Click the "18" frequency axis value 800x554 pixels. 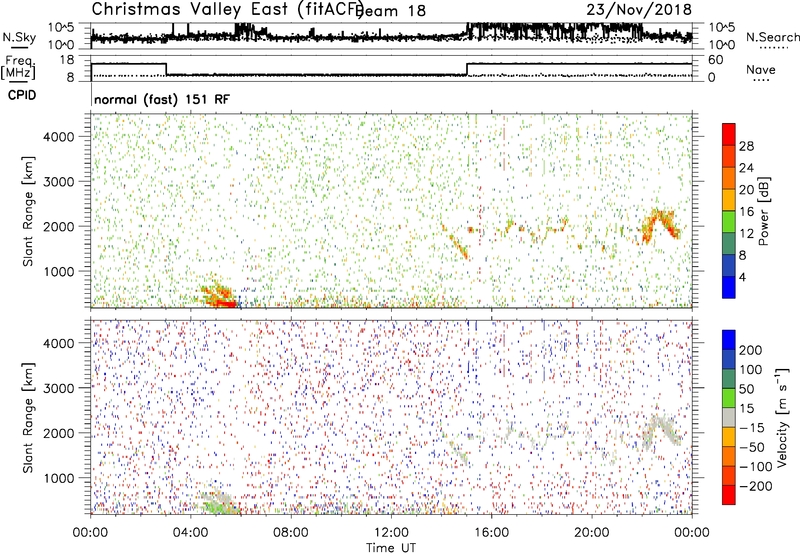coord(67,60)
